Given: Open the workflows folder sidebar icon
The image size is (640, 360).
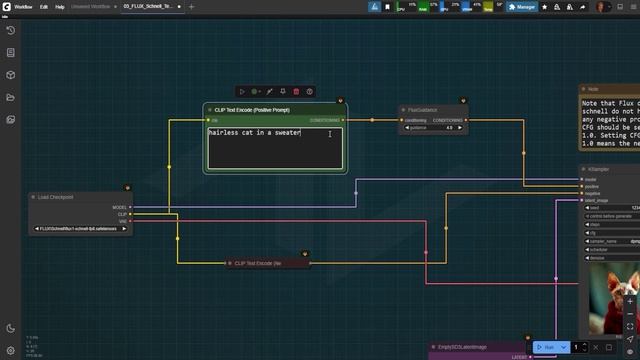Looking at the screenshot, I should pos(11,98).
